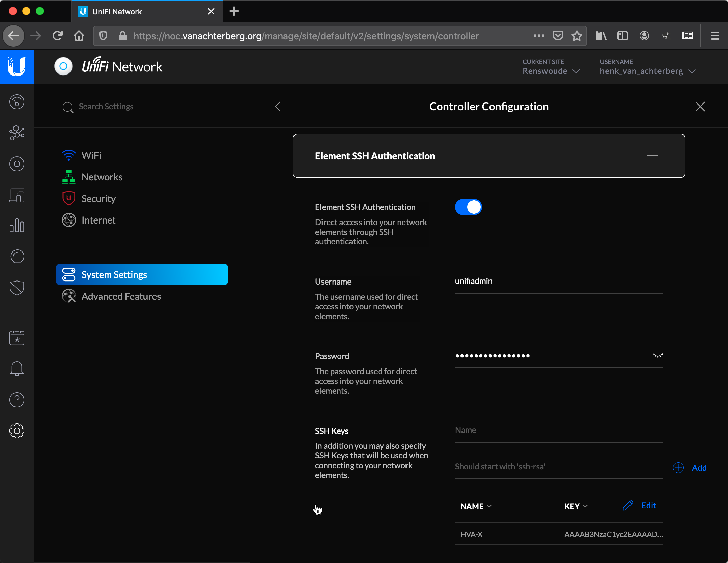Disable Element SSH Authentication
Viewport: 728px width, 563px height.
[x=469, y=207]
